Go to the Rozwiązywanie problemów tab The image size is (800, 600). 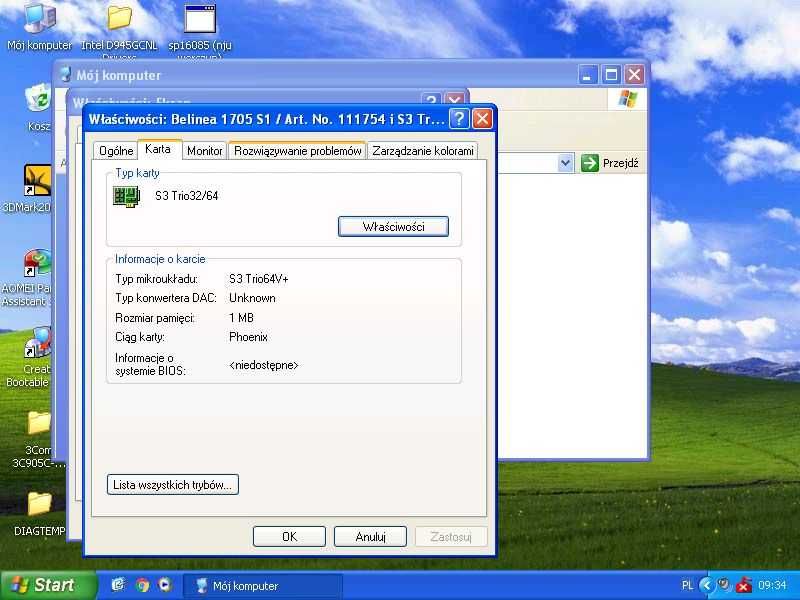coord(297,151)
